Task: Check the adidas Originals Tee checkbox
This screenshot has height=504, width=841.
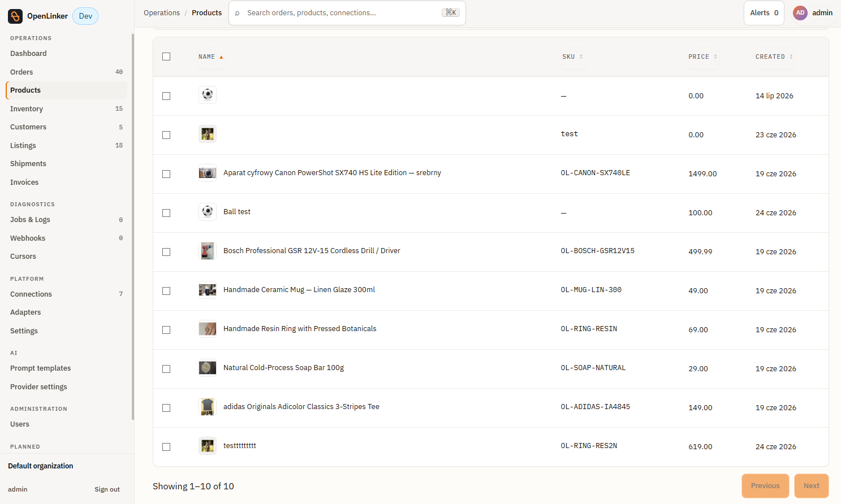Action: [x=166, y=408]
